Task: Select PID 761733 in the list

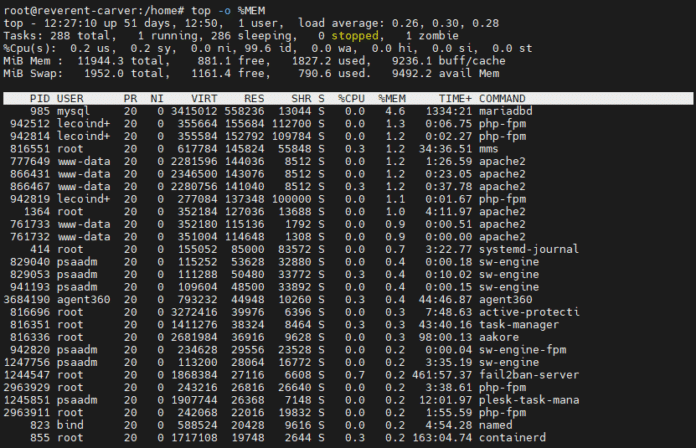Action: coord(30,224)
